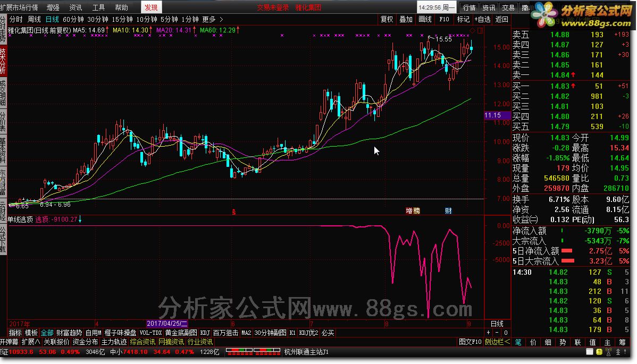Expand the 更多 periods list
This screenshot has width=637, height=364.
coord(213,19)
